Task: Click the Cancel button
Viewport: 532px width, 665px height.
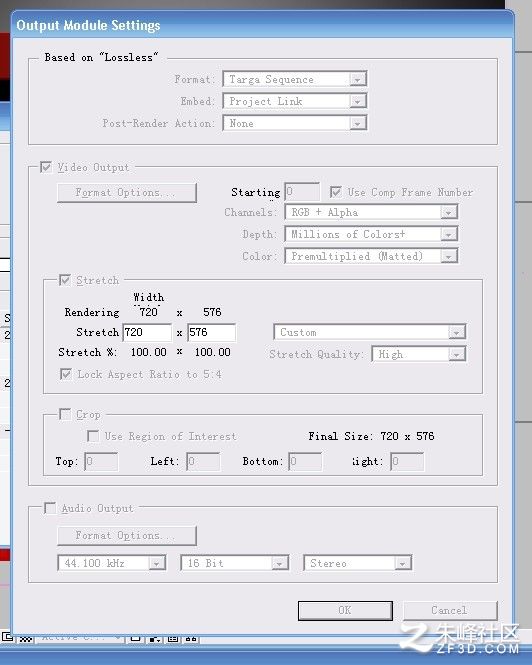Action: point(450,611)
